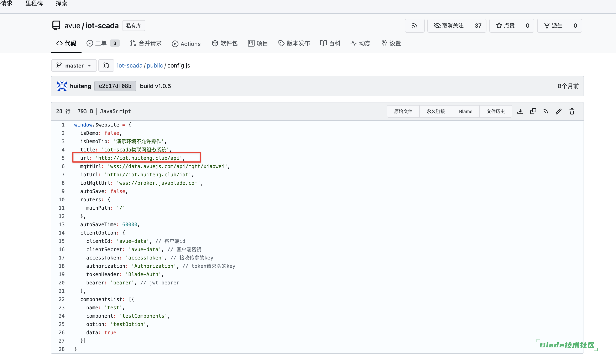Open the 设置 settings tab

(x=391, y=43)
